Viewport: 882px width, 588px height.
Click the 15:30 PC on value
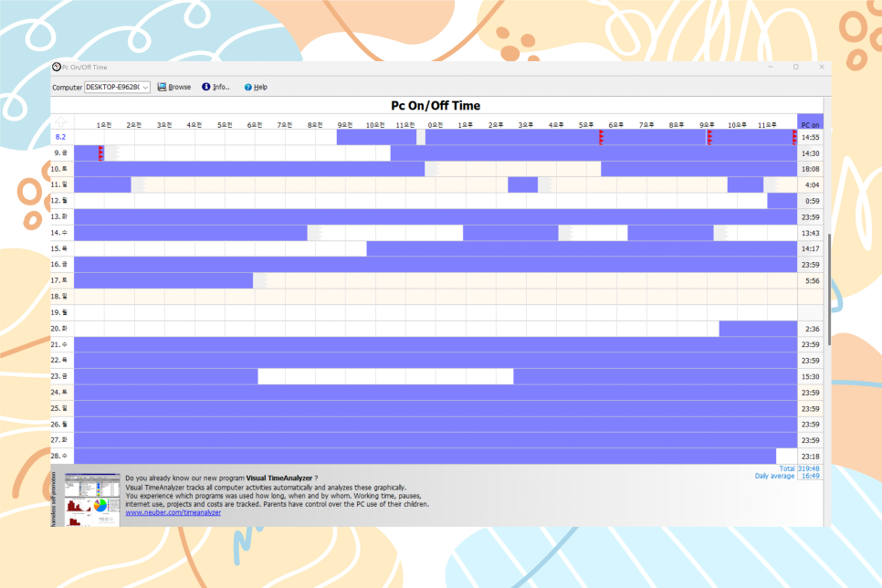tap(811, 376)
